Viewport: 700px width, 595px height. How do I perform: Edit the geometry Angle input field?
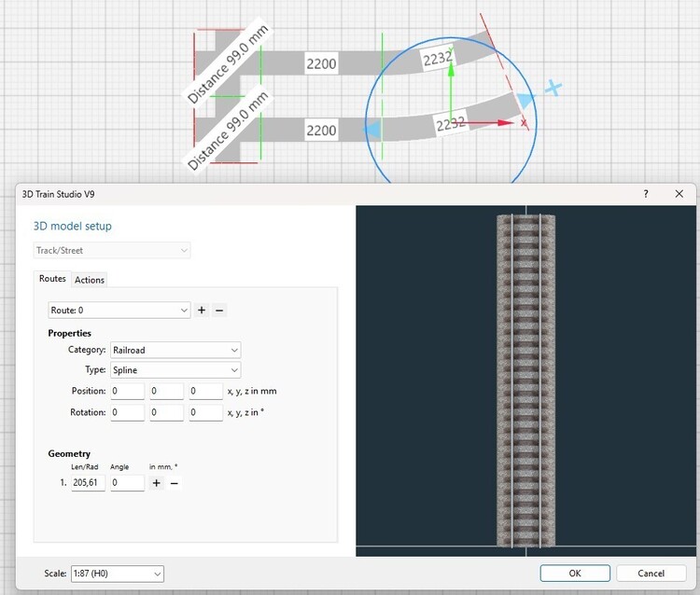point(128,482)
